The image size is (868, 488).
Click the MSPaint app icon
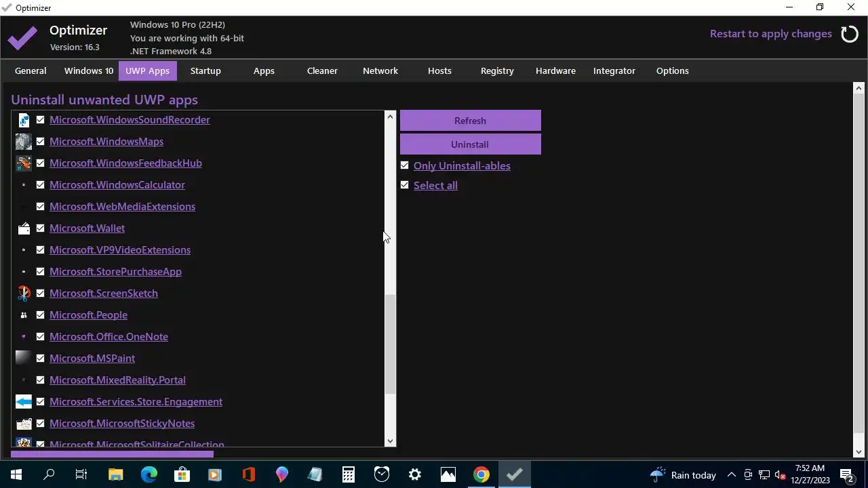tap(24, 359)
